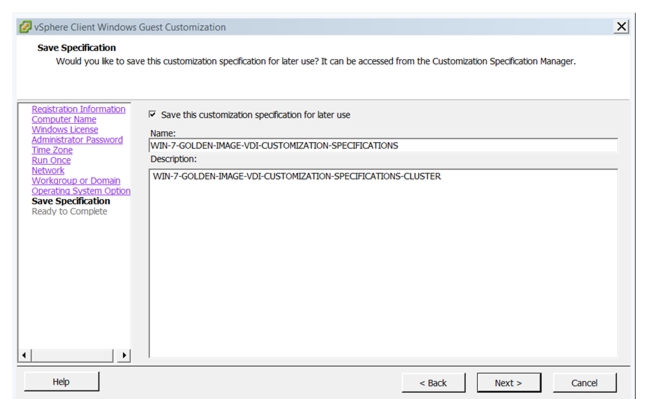Go to the Administrator Password step
This screenshot has height=412, width=649.
coord(77,140)
